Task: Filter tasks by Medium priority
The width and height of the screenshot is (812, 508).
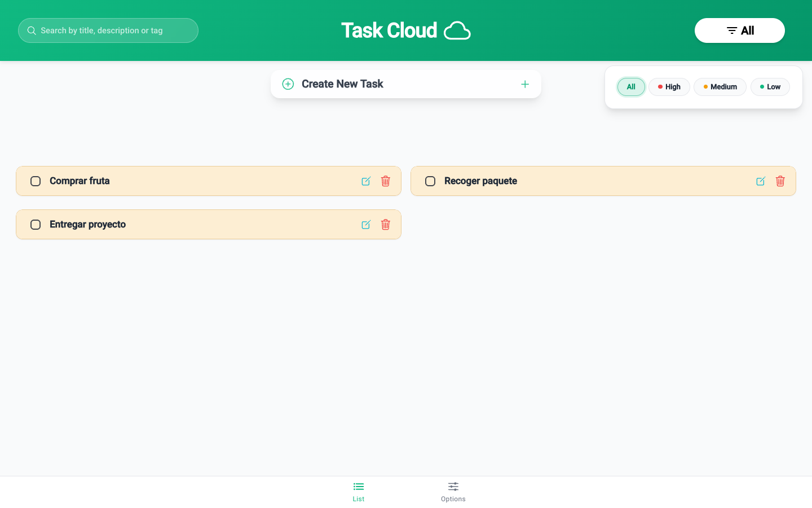Action: (x=720, y=87)
